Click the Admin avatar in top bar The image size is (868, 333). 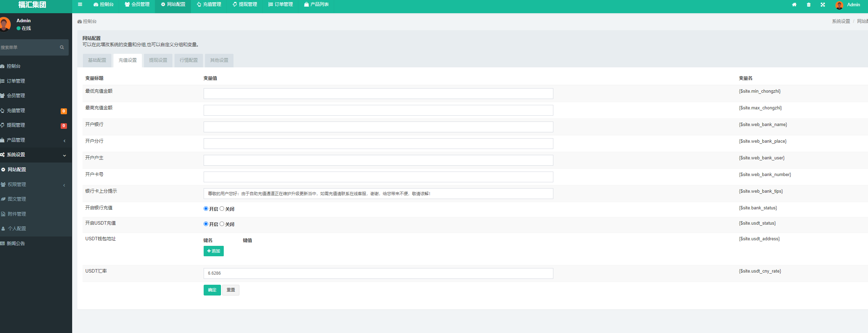pyautogui.click(x=839, y=5)
